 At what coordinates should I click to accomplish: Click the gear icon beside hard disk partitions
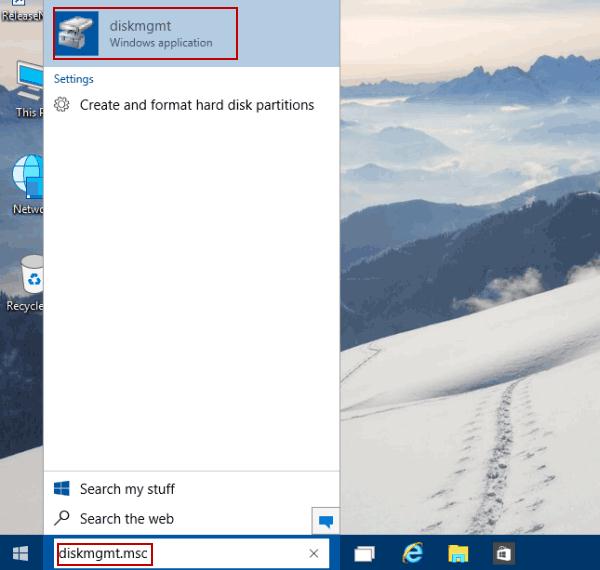tap(62, 105)
